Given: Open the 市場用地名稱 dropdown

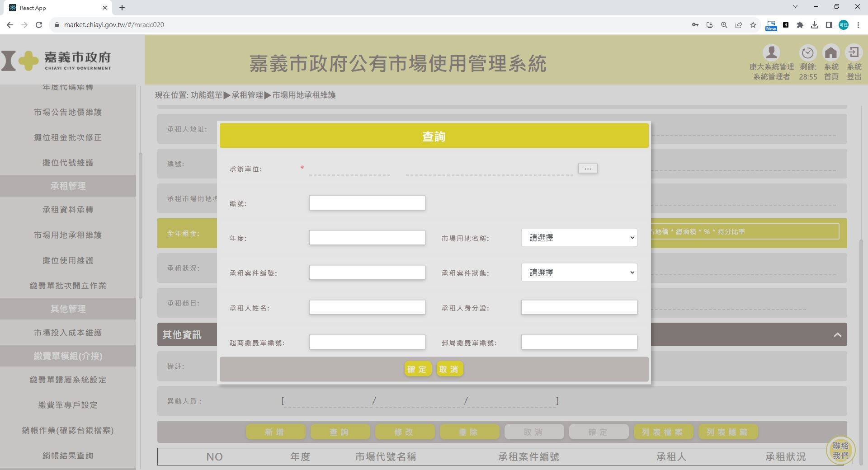Looking at the screenshot, I should [579, 238].
